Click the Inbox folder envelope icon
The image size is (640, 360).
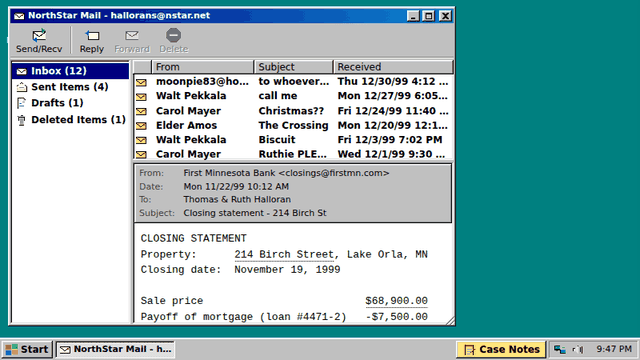(x=22, y=71)
